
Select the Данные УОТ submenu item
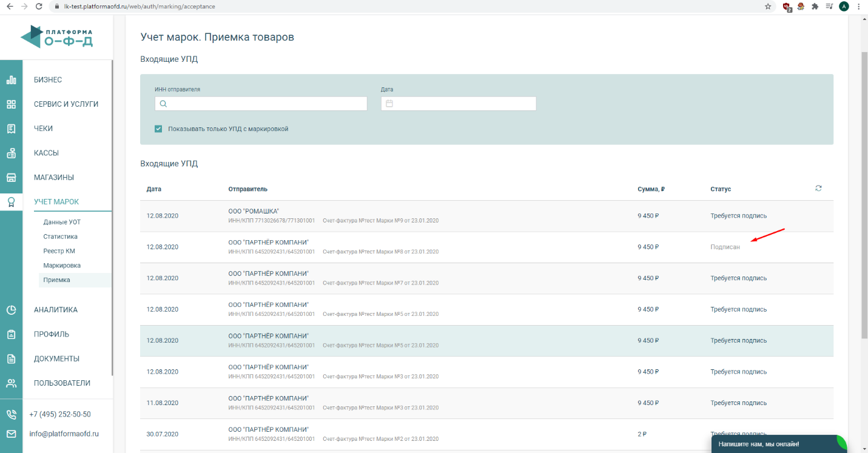click(x=62, y=222)
